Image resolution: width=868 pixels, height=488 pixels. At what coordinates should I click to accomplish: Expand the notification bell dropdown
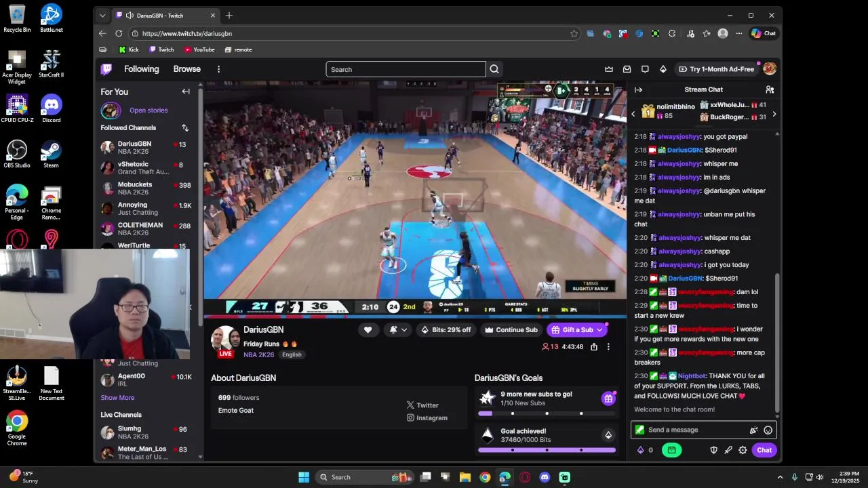pos(404,330)
